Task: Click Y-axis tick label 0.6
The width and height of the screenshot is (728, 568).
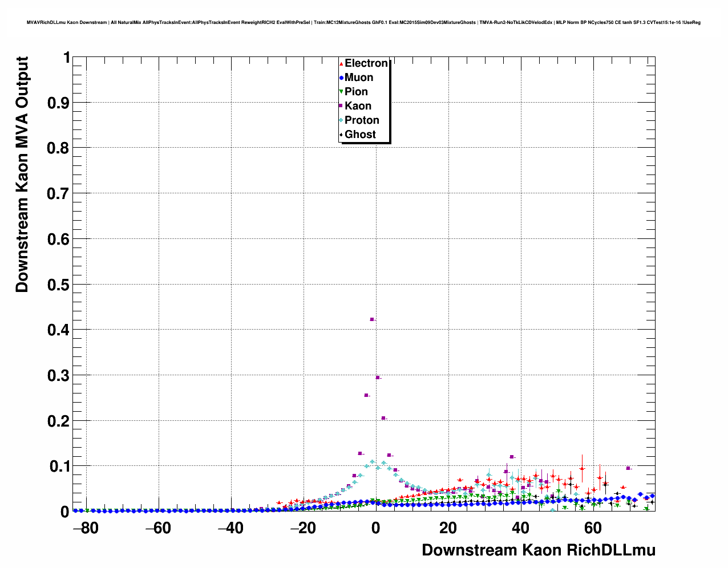Action: (x=59, y=239)
